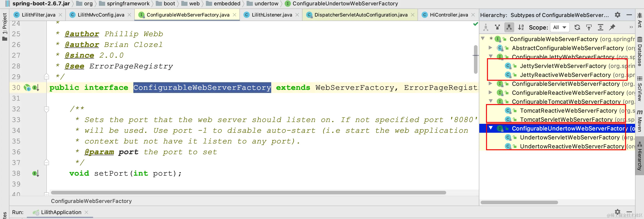Close the LilithMvcConfig.java tab
The image size is (644, 219).
click(x=129, y=15)
